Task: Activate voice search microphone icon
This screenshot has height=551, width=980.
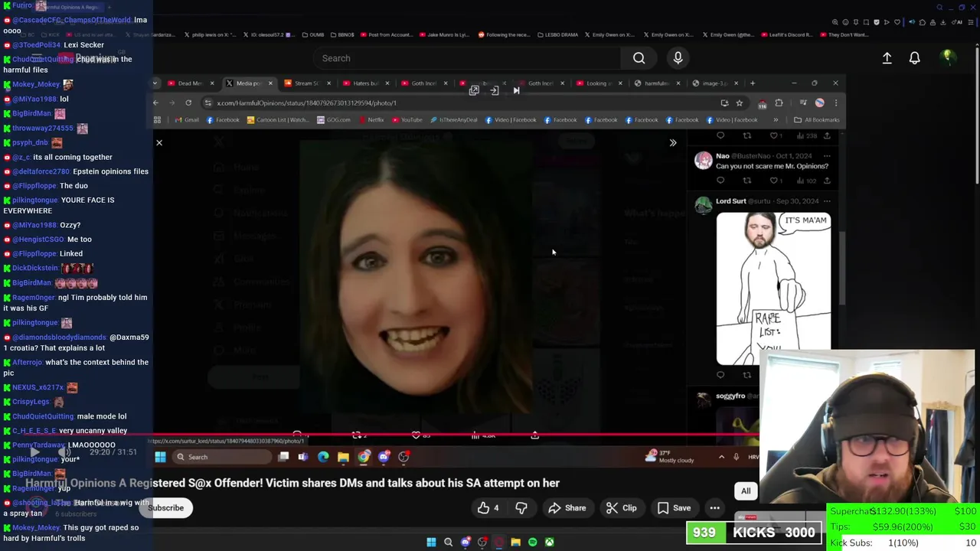Action: [x=678, y=58]
